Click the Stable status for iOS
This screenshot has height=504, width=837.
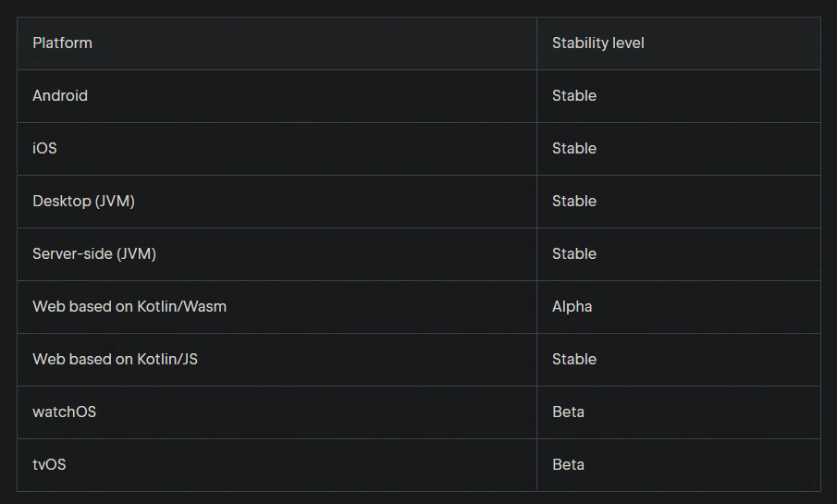573,148
